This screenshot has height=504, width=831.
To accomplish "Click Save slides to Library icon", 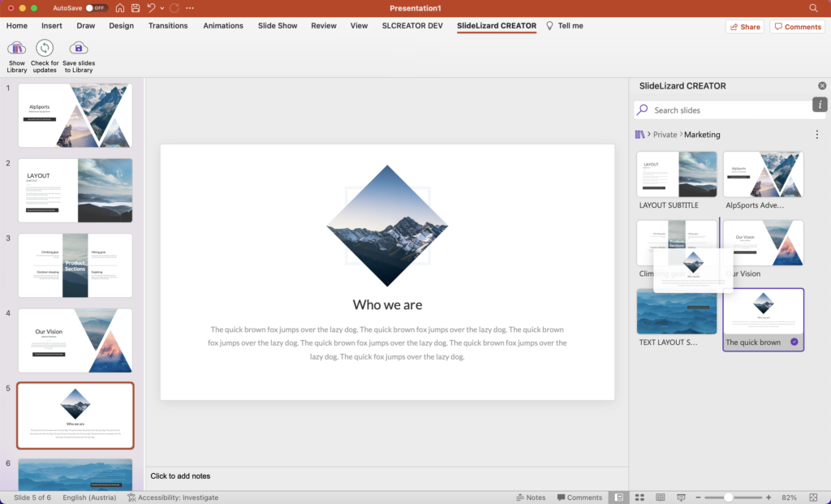I will pos(79,48).
